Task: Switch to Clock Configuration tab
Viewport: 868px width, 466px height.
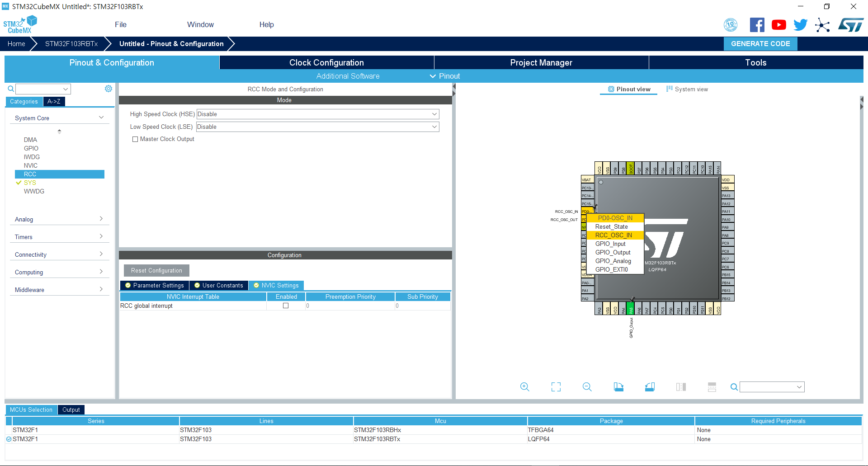Action: click(326, 62)
